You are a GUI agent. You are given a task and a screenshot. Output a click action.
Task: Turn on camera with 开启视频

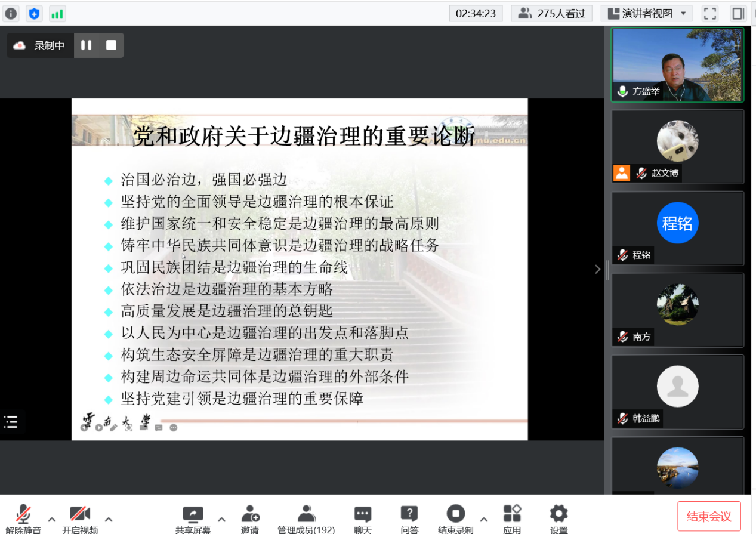[80, 518]
